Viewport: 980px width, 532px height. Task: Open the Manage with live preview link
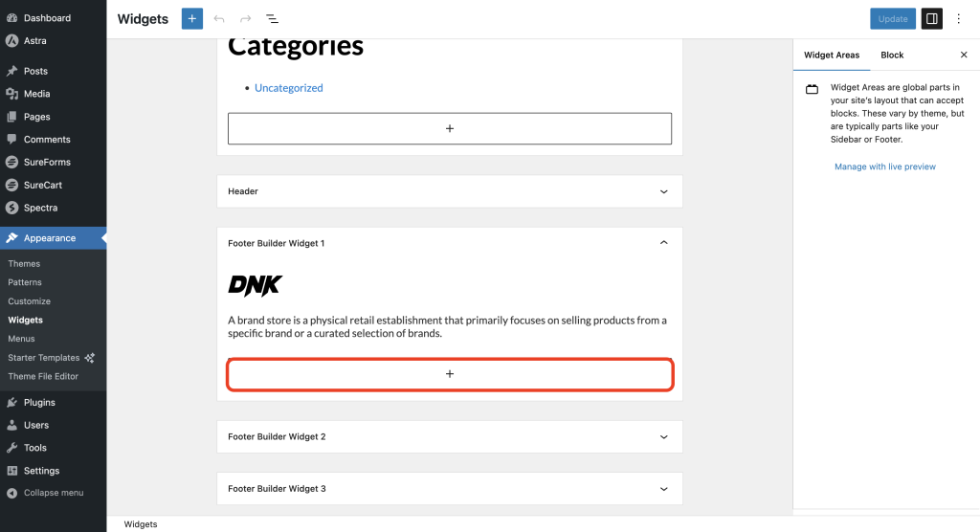[x=885, y=166]
